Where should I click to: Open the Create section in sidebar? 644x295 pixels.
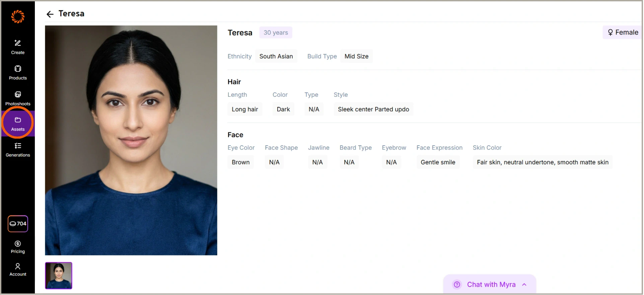(x=18, y=47)
